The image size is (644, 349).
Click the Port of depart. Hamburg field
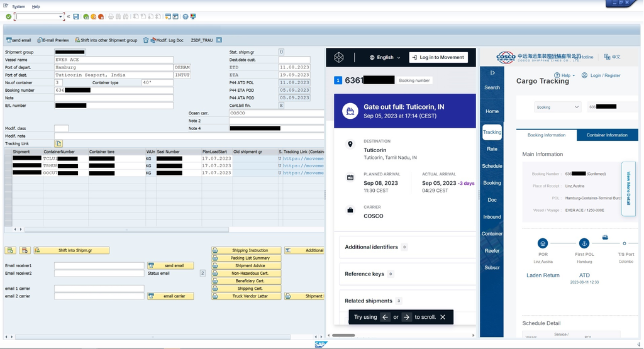pyautogui.click(x=114, y=67)
